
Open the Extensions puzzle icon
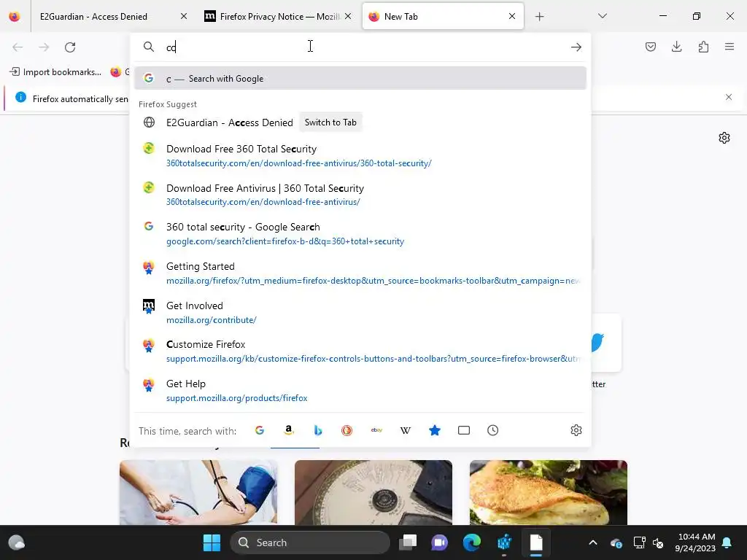[x=703, y=47]
